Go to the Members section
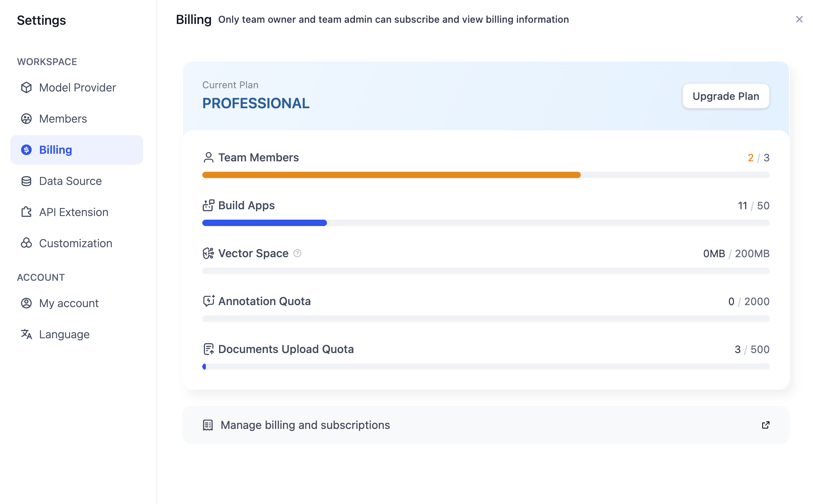 [63, 119]
